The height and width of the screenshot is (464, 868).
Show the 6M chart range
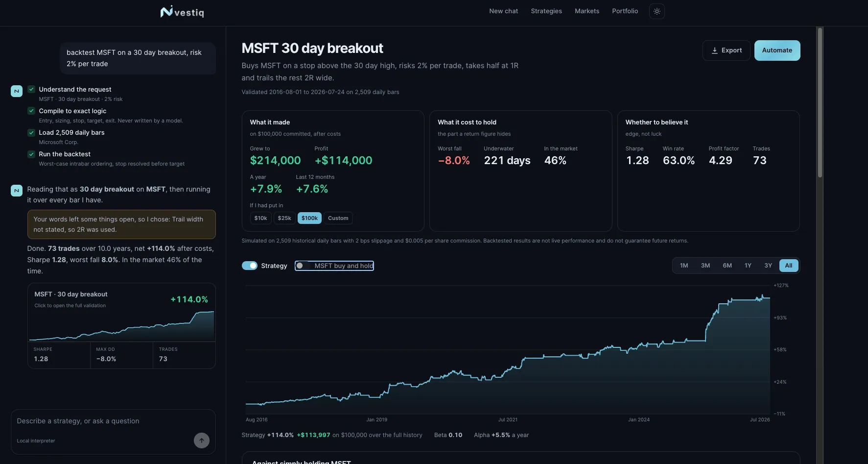coord(727,266)
